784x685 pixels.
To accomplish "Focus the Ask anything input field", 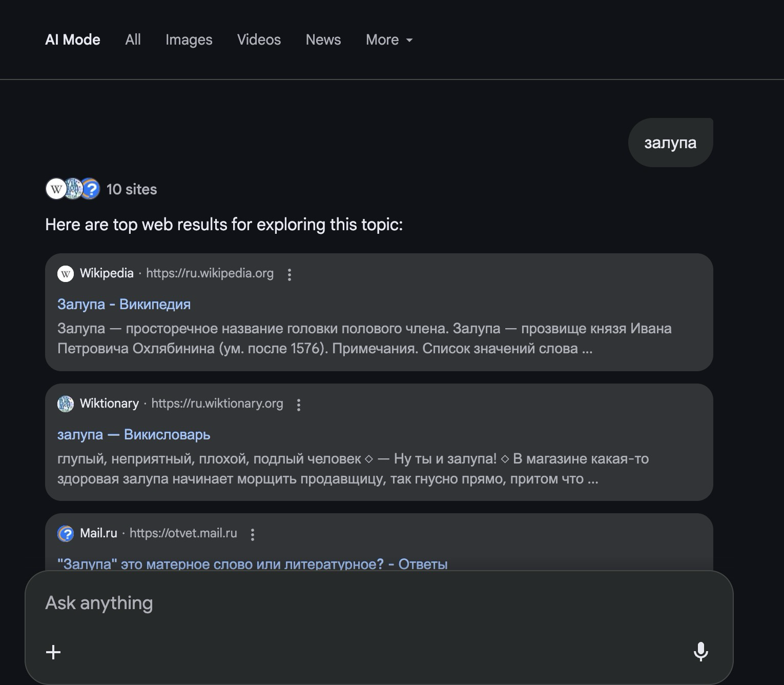I will point(359,603).
